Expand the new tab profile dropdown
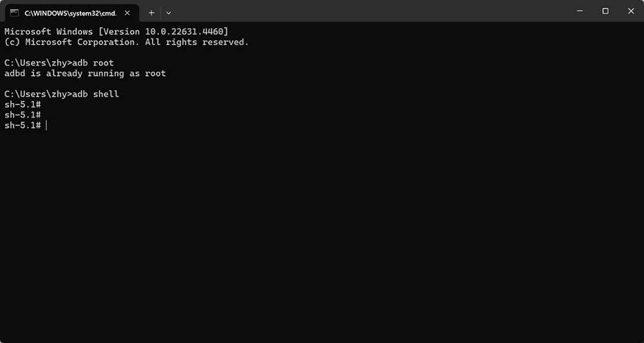Screen dimensions: 644x343 click(x=168, y=13)
